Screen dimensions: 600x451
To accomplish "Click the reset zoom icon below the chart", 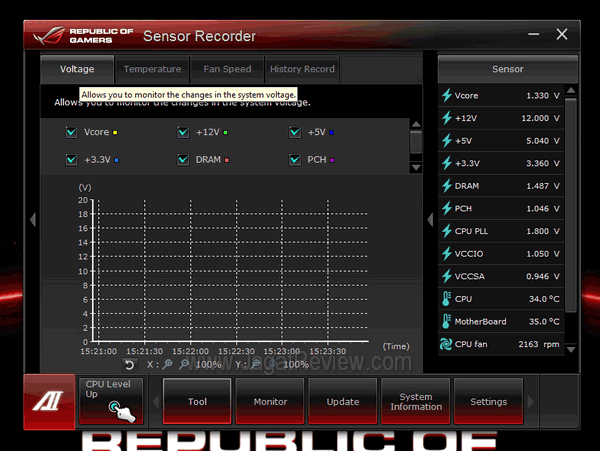I will [x=129, y=365].
